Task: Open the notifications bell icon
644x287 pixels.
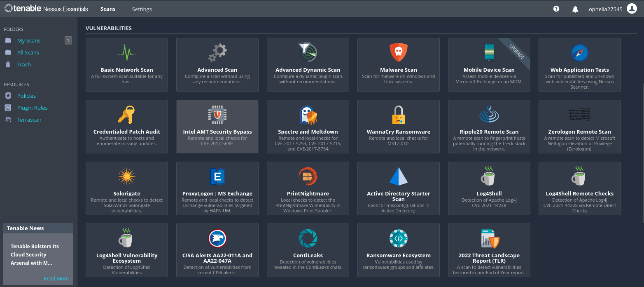Action: (575, 9)
